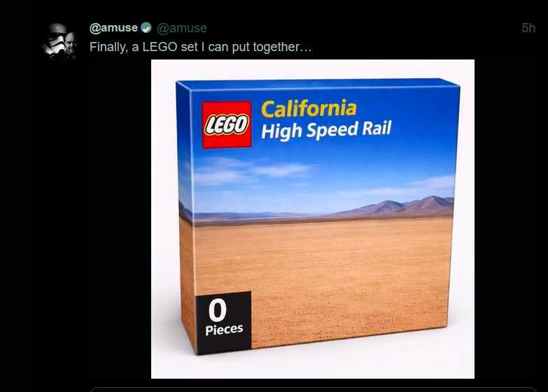Click the 5h post timestamp
Screen dimensions: 548x392
[528, 28]
